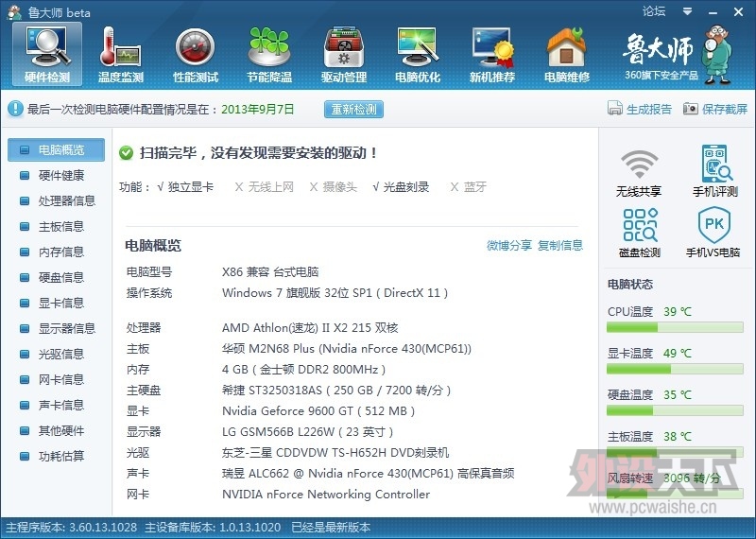
Task: Click the blue info exclamation icon
Action: pos(15,109)
